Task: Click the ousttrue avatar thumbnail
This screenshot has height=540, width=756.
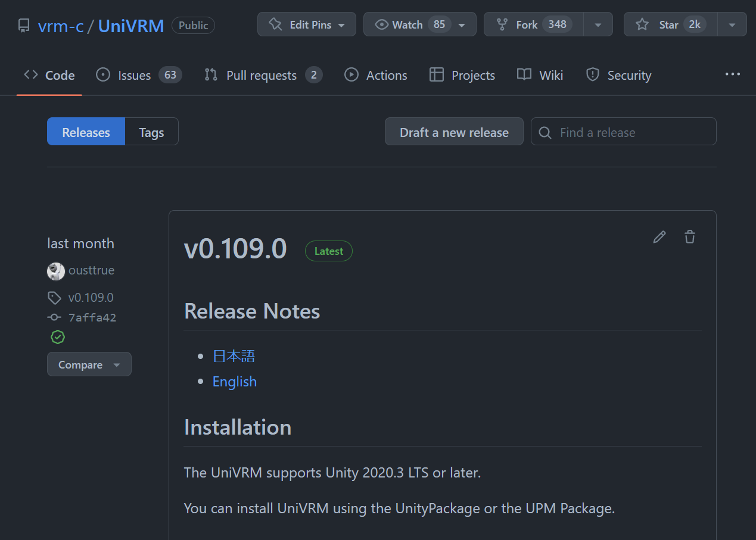Action: coord(56,271)
